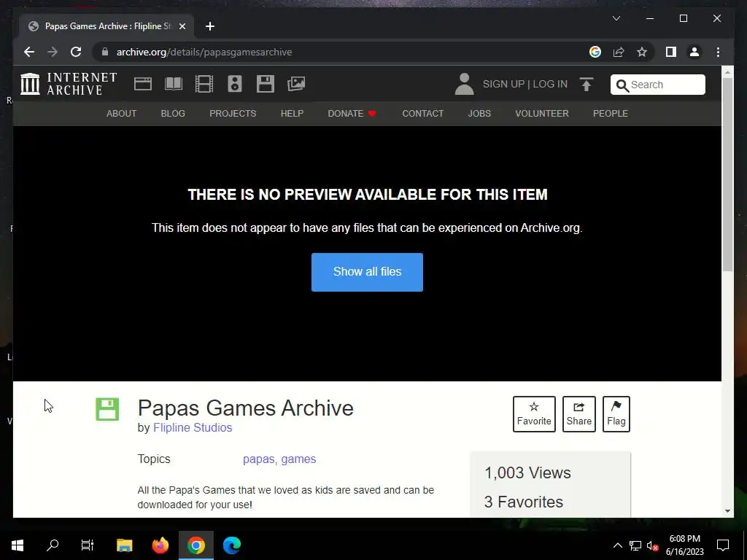Image resolution: width=747 pixels, height=560 pixels.
Task: Open the Images icon in the header
Action: pyautogui.click(x=296, y=84)
